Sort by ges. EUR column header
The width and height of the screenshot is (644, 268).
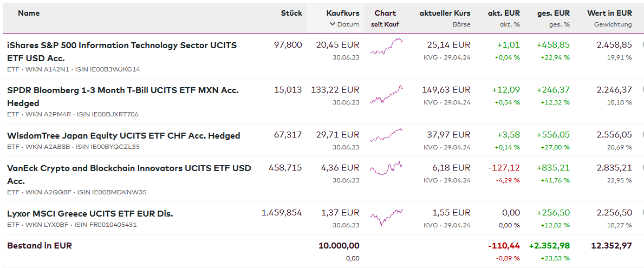[x=553, y=13]
